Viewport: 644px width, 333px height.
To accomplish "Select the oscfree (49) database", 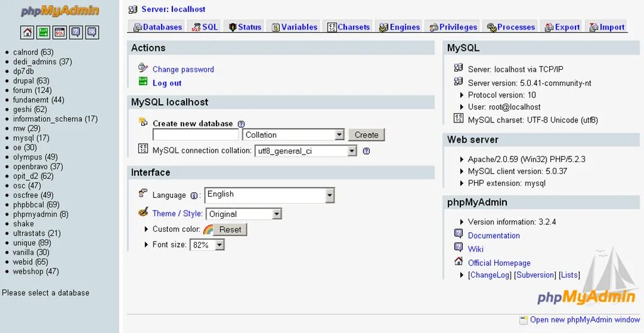I will [x=33, y=195].
